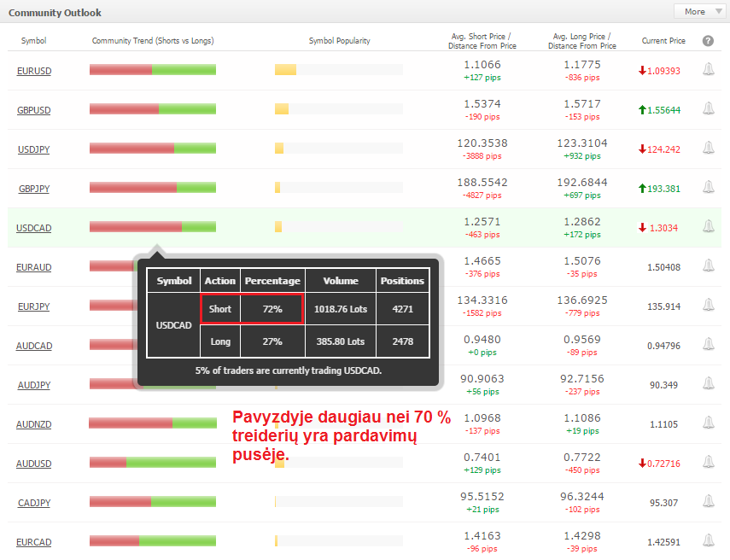
Task: Set a price alert bell on USDJPY
Action: (x=708, y=148)
